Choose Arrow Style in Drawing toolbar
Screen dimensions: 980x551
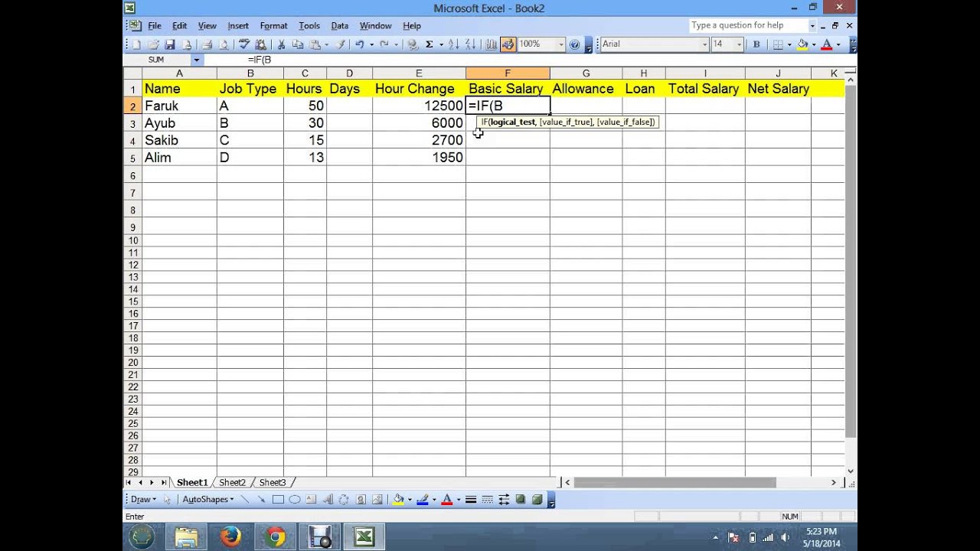tap(504, 500)
